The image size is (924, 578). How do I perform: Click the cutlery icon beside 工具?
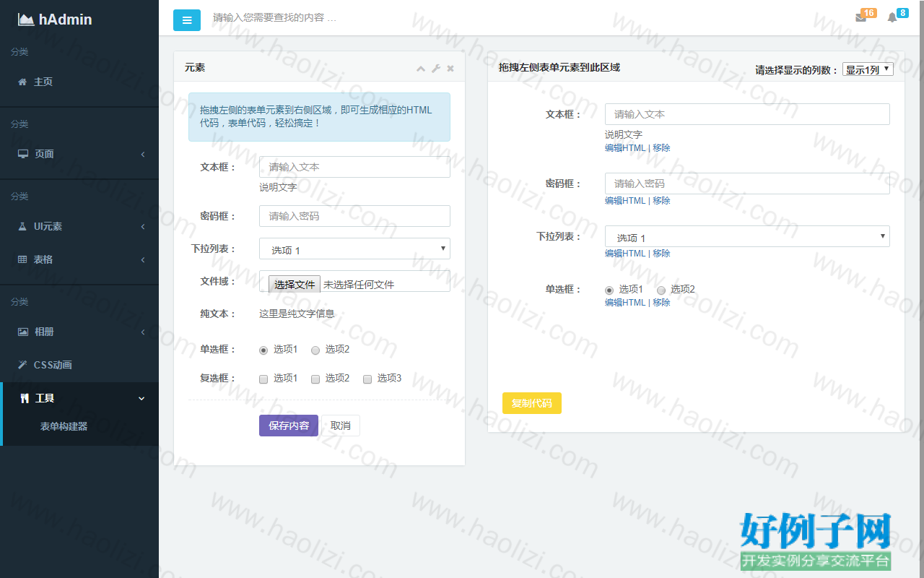25,398
